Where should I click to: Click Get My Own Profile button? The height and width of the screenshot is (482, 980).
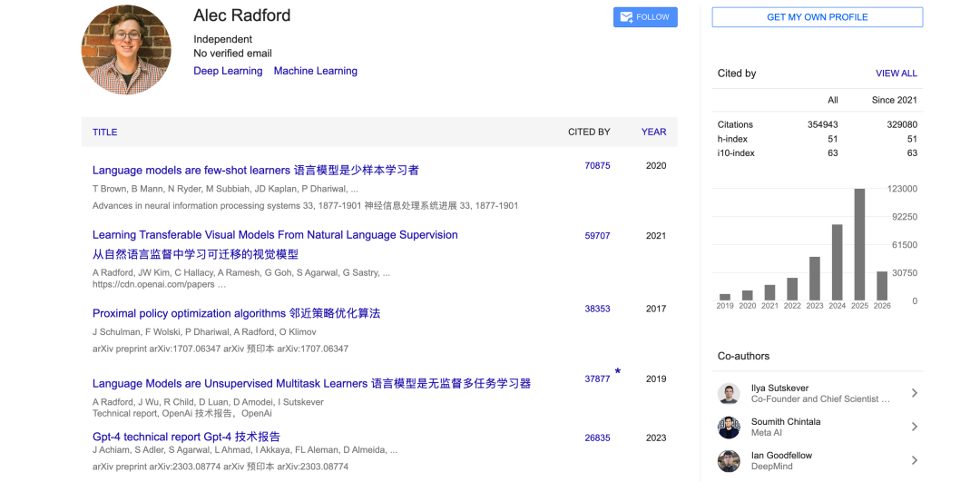[817, 17]
